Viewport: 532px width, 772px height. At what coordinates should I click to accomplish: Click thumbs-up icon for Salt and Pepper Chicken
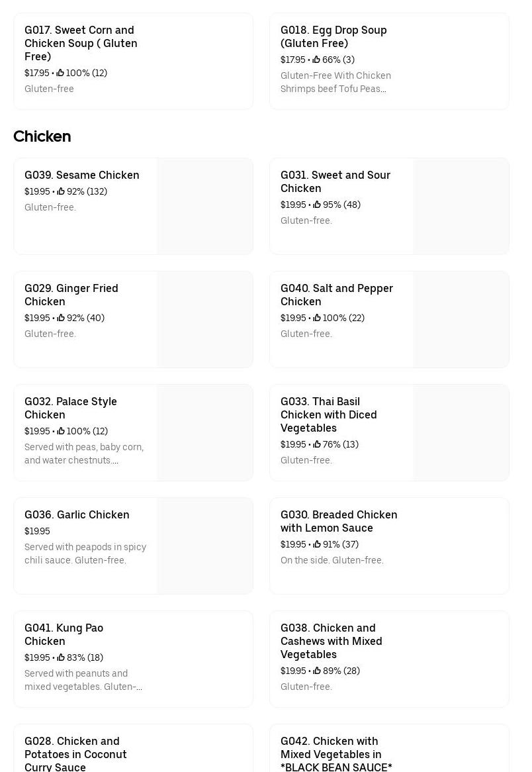(317, 318)
